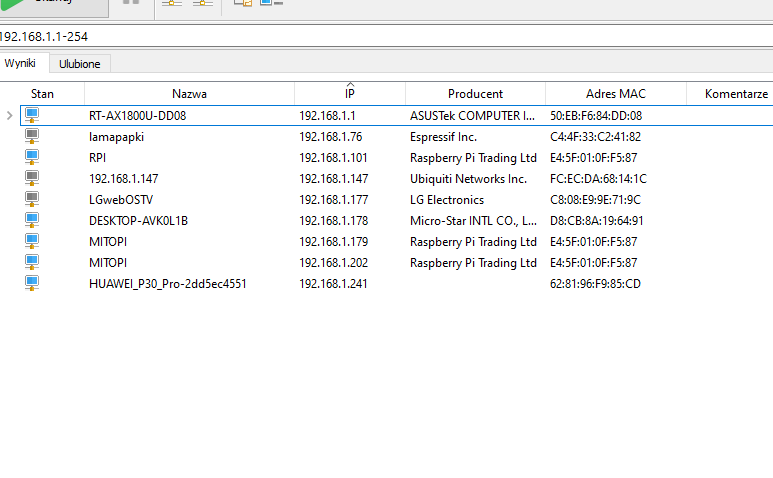The width and height of the screenshot is (773, 478).
Task: Click IP cell 192.168.1.147 in IP column
Action: pyautogui.click(x=334, y=179)
